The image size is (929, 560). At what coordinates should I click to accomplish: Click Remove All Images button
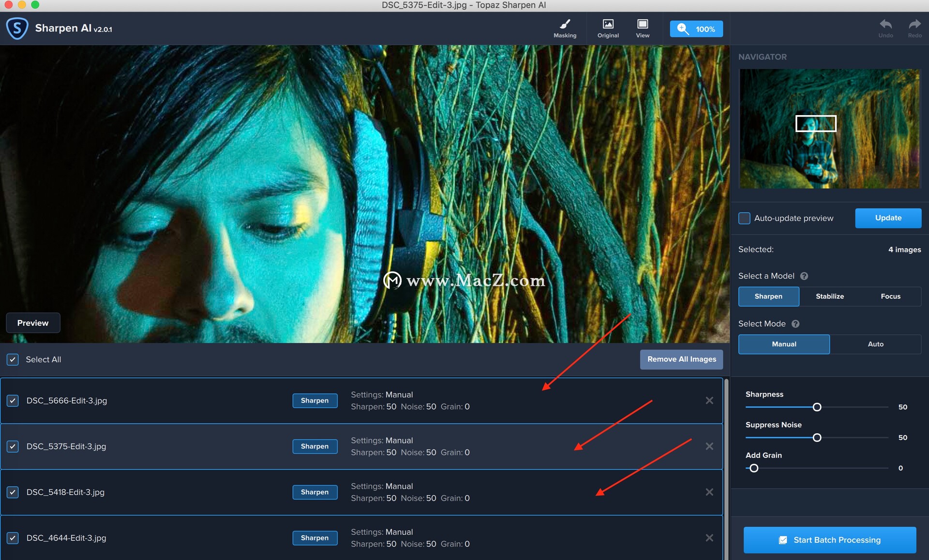click(683, 359)
